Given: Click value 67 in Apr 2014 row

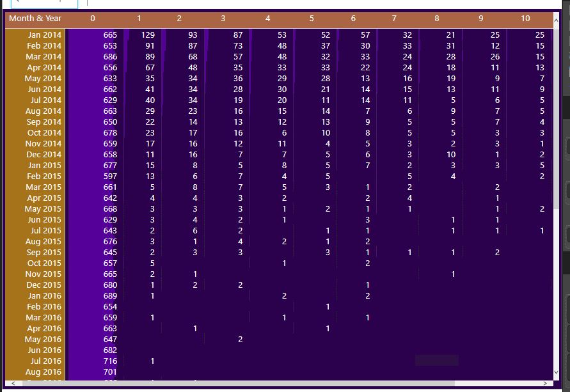Looking at the screenshot, I should pyautogui.click(x=150, y=68).
